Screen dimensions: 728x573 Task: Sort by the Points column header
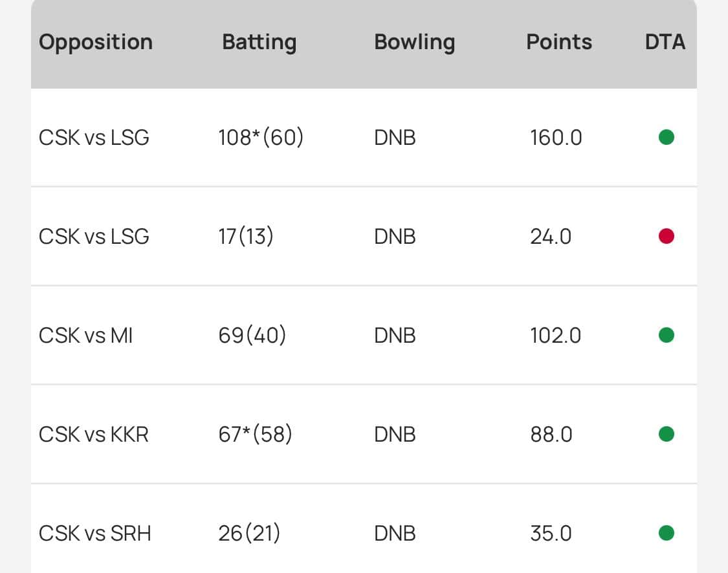[x=559, y=42]
